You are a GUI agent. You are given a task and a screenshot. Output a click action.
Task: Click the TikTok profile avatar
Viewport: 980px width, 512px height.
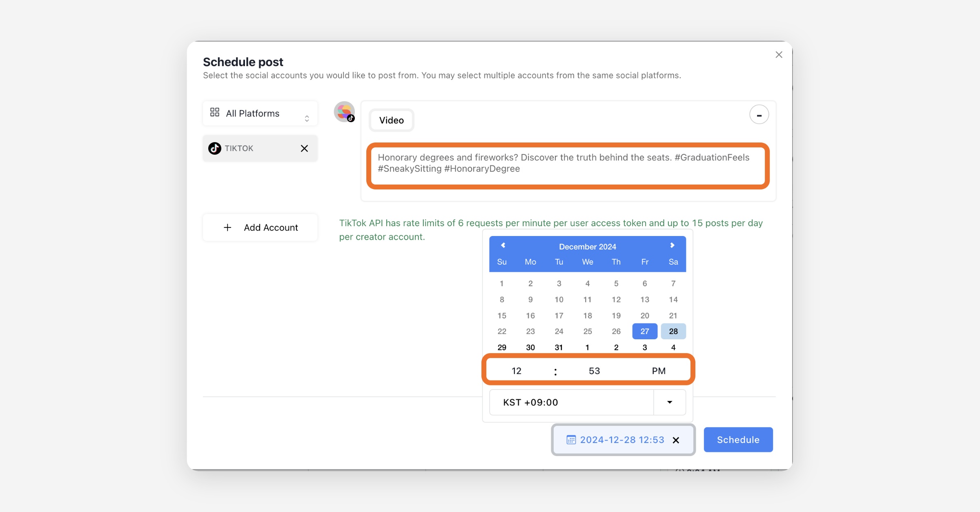[x=344, y=112]
